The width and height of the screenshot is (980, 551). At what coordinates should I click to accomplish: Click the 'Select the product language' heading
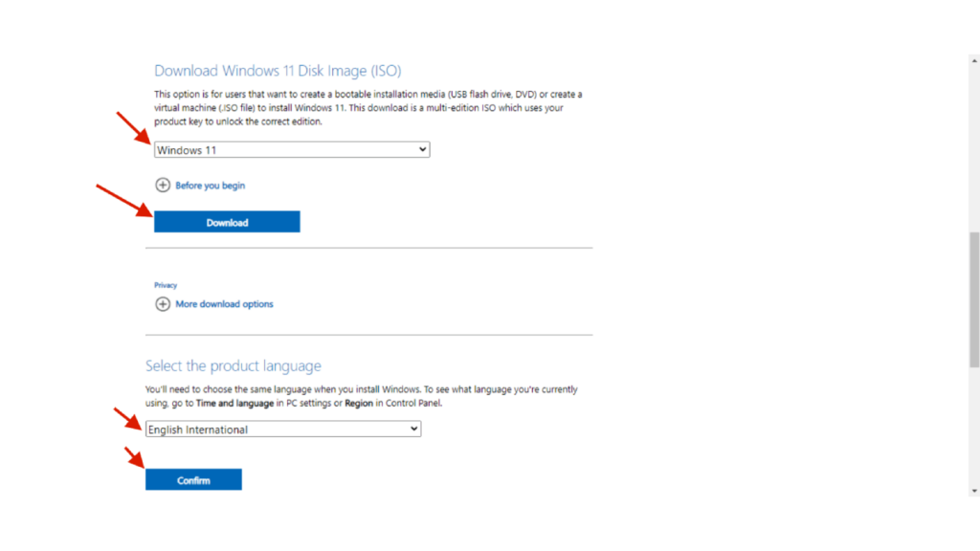coord(234,365)
